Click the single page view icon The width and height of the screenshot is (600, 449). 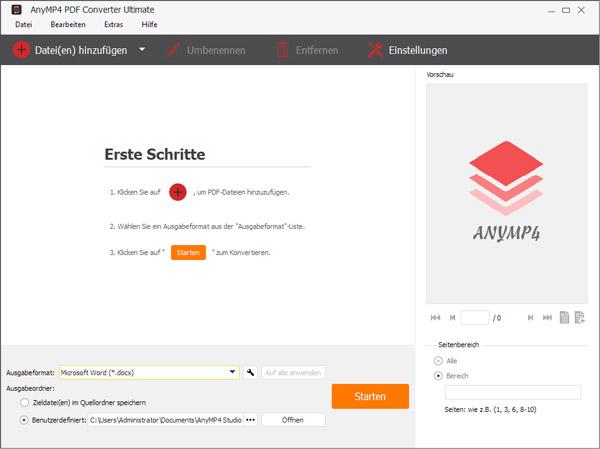coord(564,317)
